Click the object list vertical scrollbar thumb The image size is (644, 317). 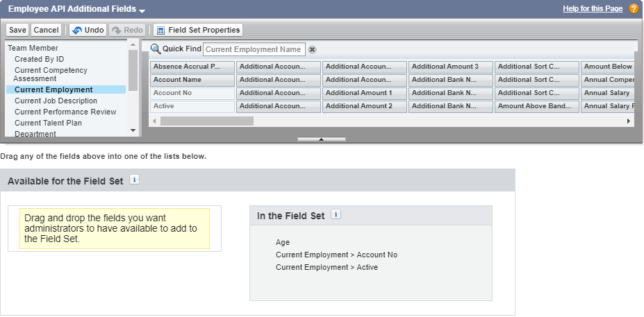pyautogui.click(x=133, y=70)
